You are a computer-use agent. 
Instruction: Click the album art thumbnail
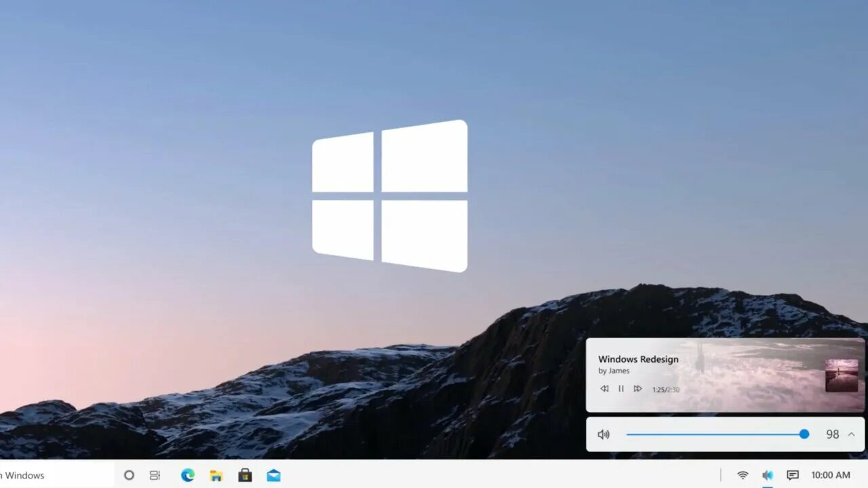pos(842,375)
